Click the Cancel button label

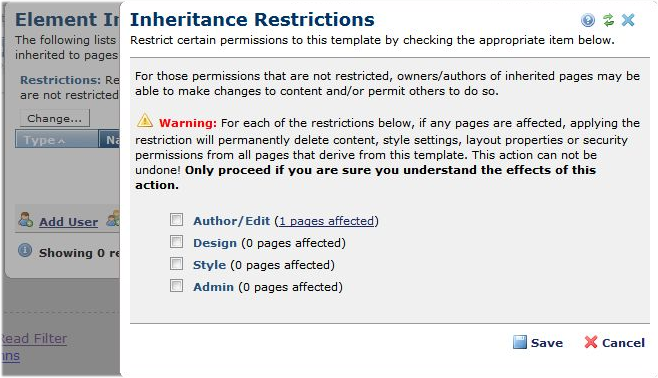pos(624,343)
